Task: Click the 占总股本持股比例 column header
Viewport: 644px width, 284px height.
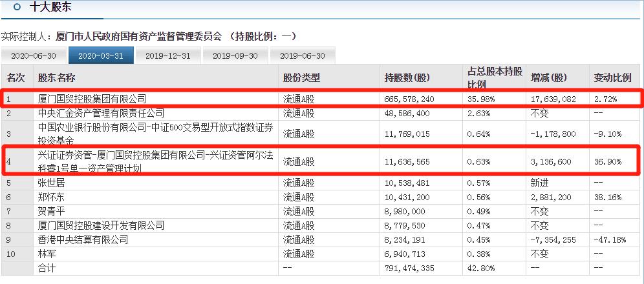Action: coord(494,78)
